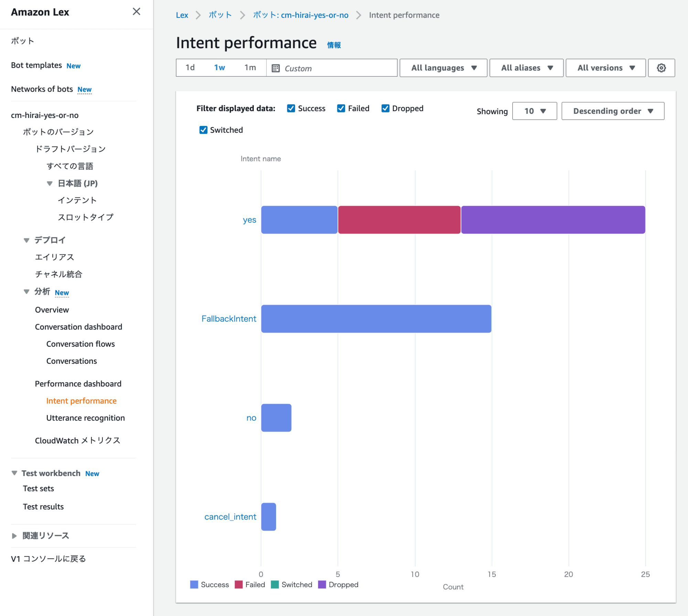Viewport: 688px width, 616px height.
Task: Click the FallbackIntent Success bar
Action: click(376, 319)
